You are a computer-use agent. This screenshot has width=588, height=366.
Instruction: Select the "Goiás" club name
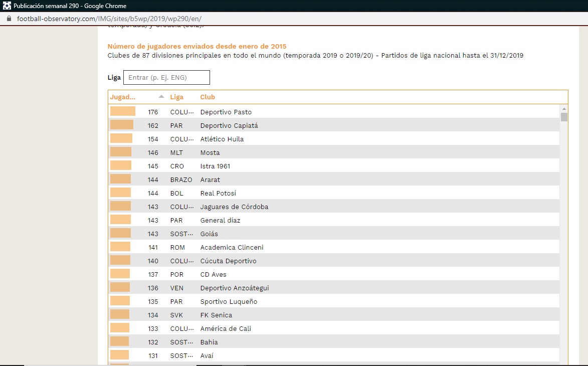tap(209, 234)
